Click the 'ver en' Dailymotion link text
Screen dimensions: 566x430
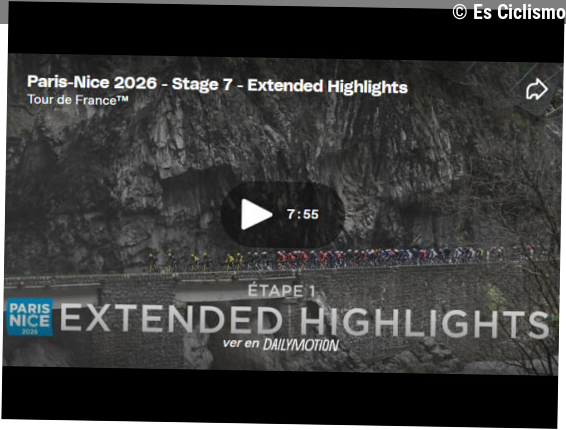pos(241,343)
